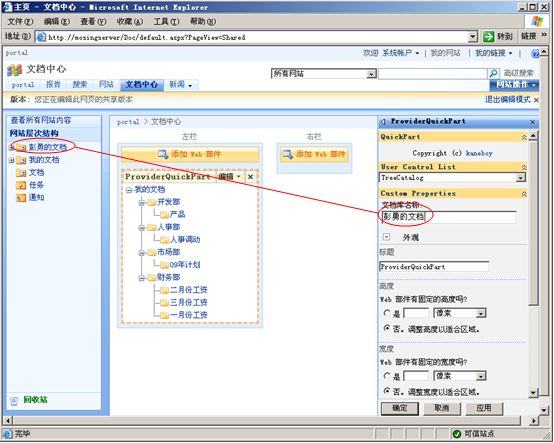Open the address bar history dropdown
Viewport: 554px width, 443px height.
tap(472, 36)
